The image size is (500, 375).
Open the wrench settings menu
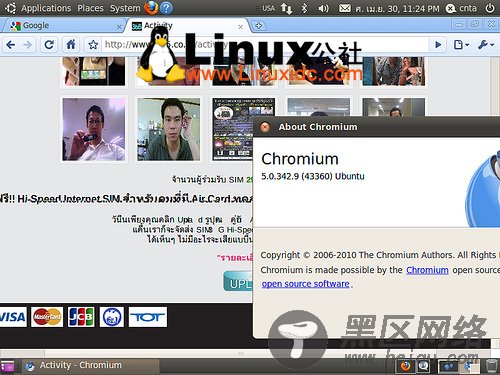tap(485, 45)
